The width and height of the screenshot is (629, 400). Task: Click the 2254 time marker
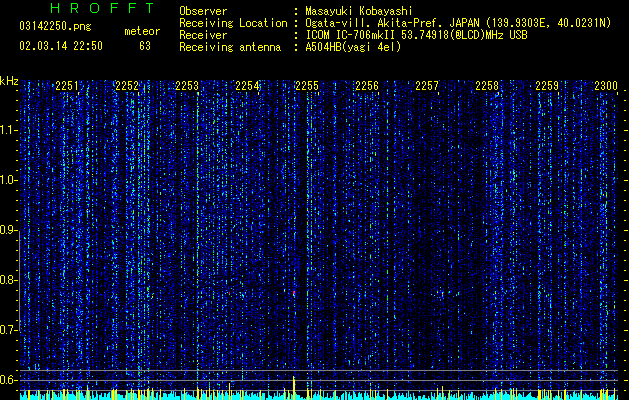click(x=247, y=86)
